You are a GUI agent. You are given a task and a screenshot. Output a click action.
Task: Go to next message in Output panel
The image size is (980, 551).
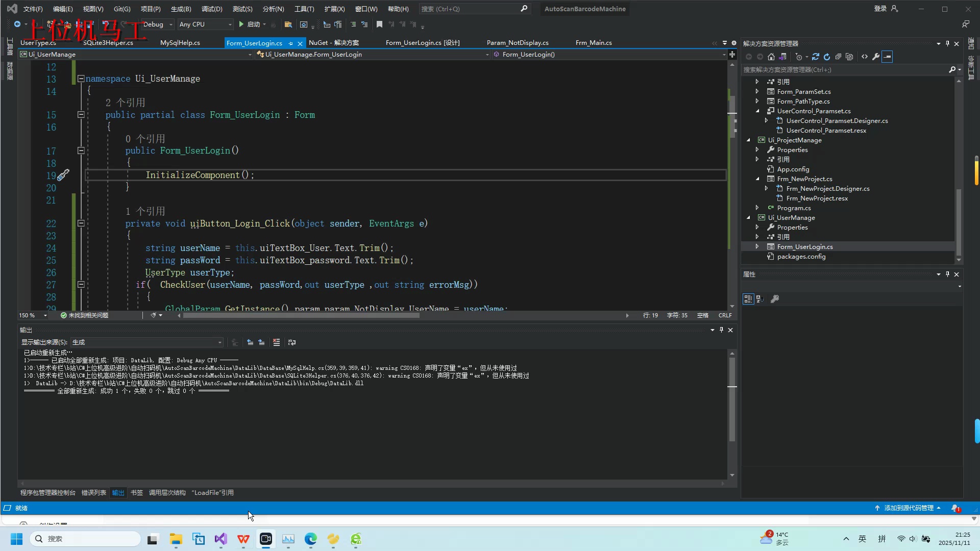point(261,342)
